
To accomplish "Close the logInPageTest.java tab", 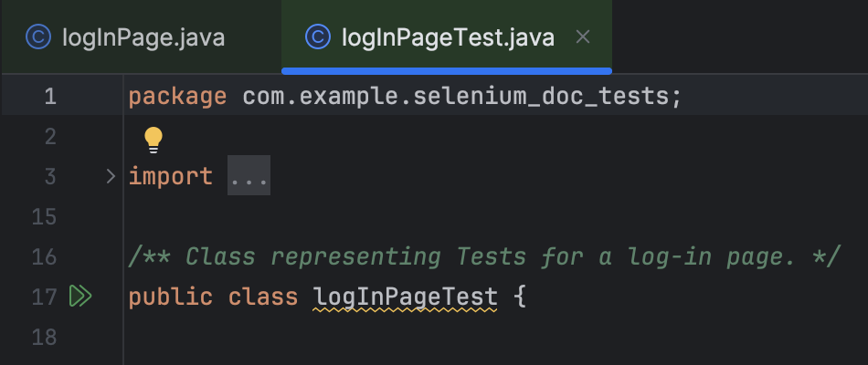I will 584,37.
